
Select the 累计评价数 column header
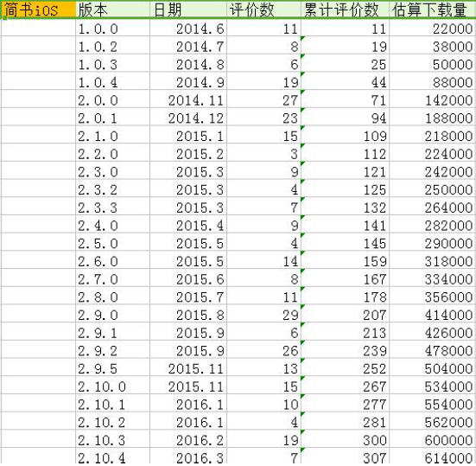click(345, 10)
